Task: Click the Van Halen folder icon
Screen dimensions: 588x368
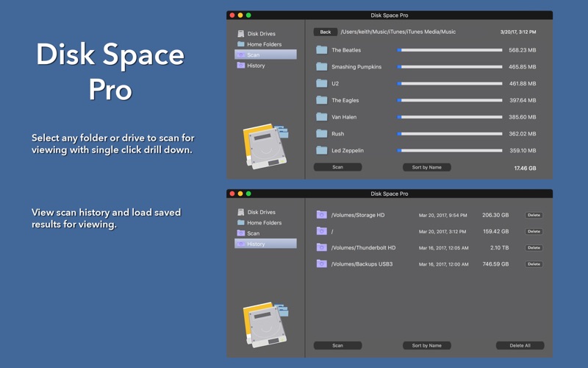Action: point(321,117)
